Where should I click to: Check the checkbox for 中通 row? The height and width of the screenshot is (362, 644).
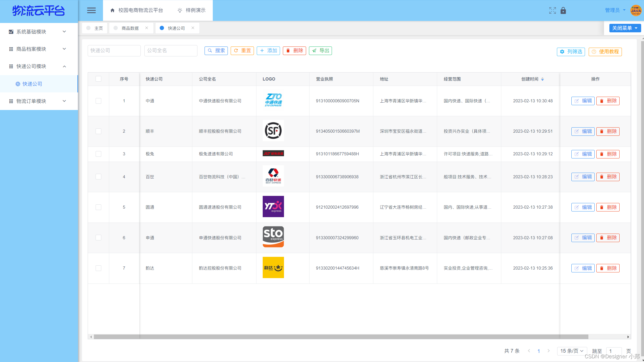coord(98,101)
